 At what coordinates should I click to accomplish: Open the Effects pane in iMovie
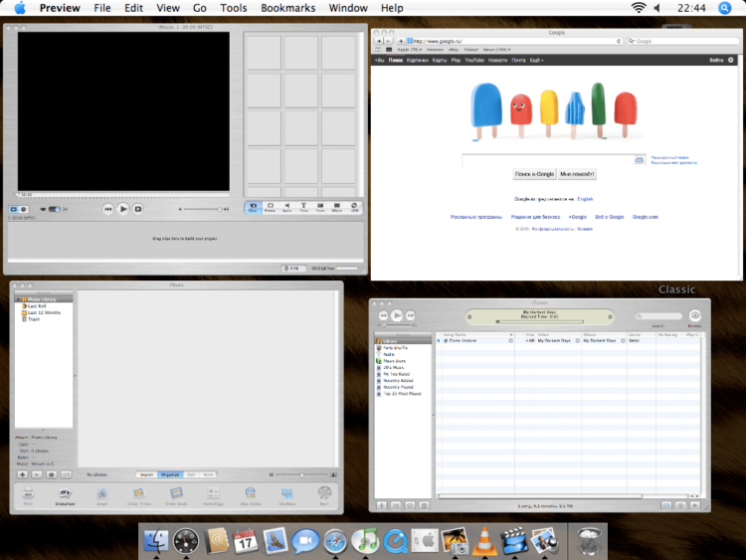[337, 208]
